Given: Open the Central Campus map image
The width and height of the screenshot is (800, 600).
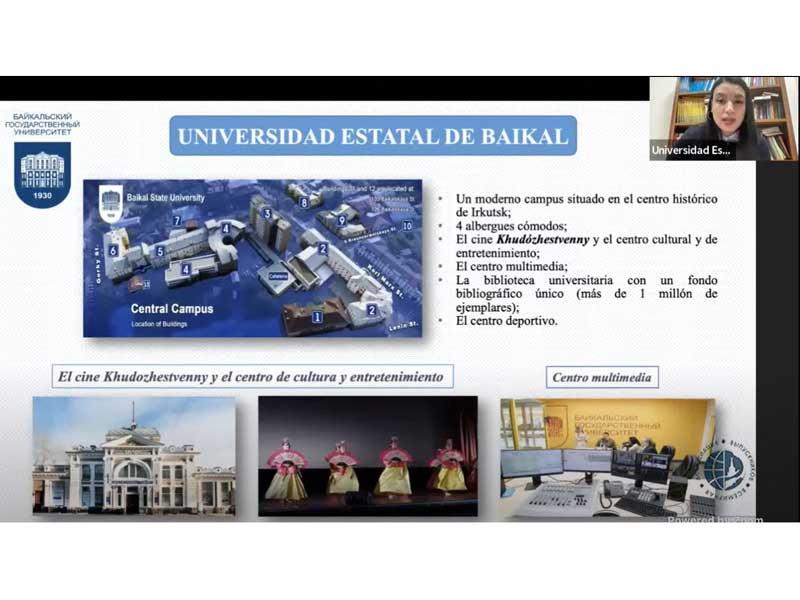Looking at the screenshot, I should 253,258.
